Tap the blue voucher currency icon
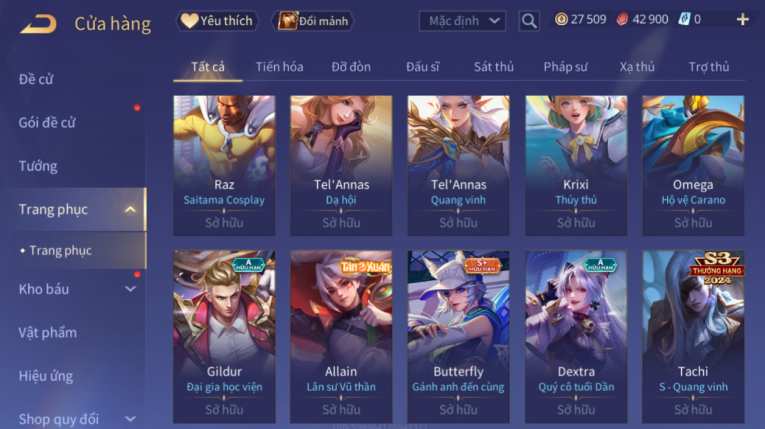765x429 pixels. [x=684, y=20]
